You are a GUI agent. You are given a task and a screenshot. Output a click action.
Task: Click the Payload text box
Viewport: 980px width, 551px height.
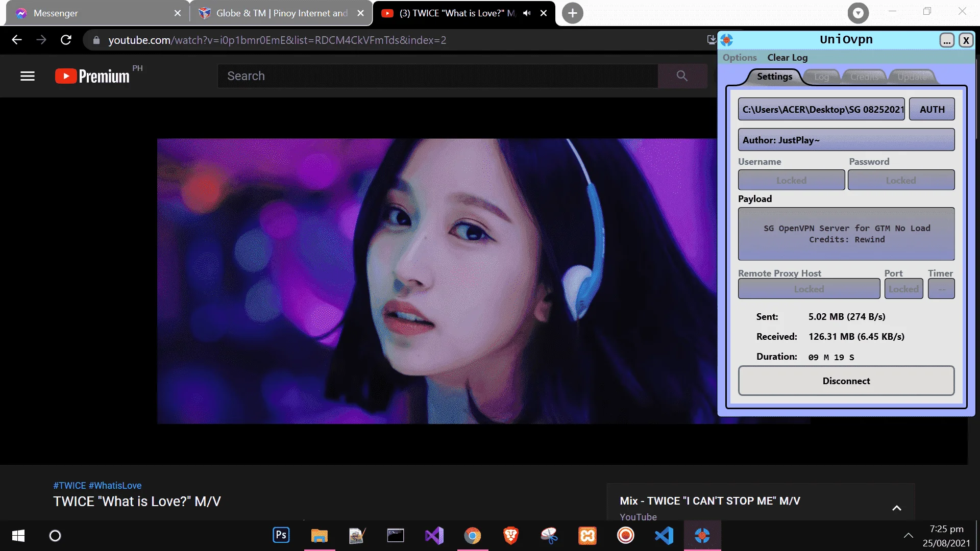(x=846, y=234)
